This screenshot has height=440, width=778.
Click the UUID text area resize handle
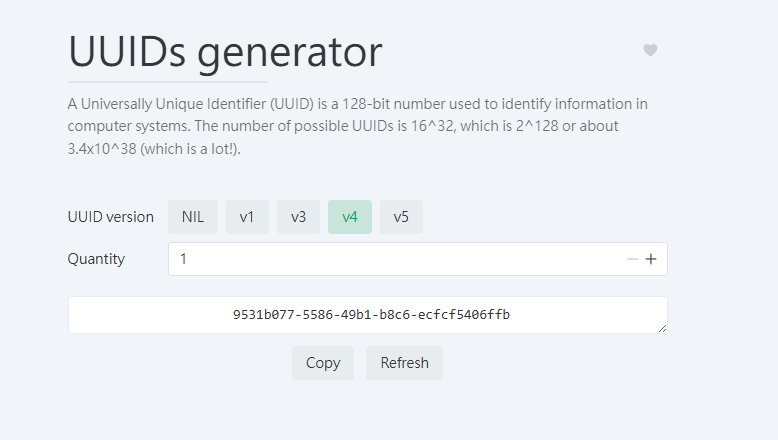point(662,328)
